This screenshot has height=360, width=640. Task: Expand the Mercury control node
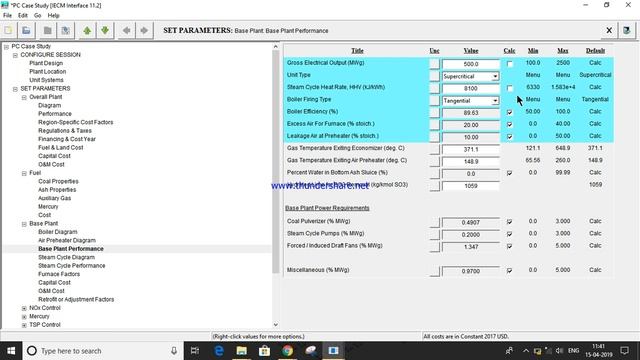click(24, 317)
